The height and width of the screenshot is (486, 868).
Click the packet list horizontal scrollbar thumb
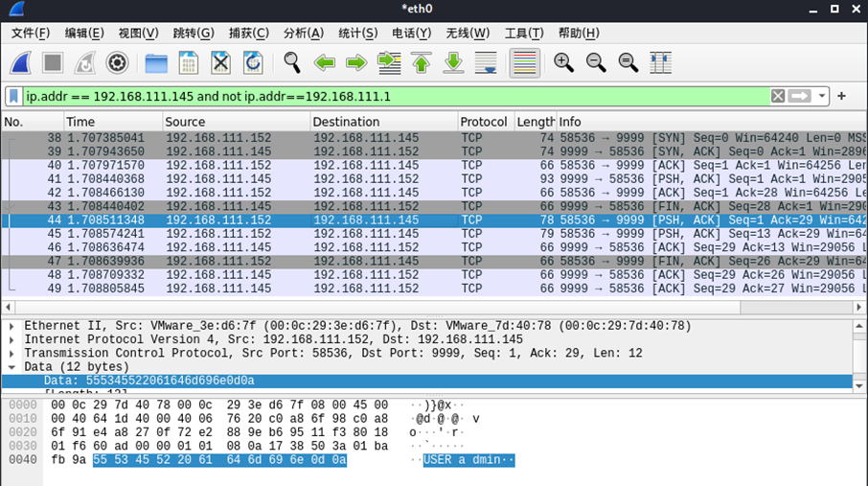[377, 307]
